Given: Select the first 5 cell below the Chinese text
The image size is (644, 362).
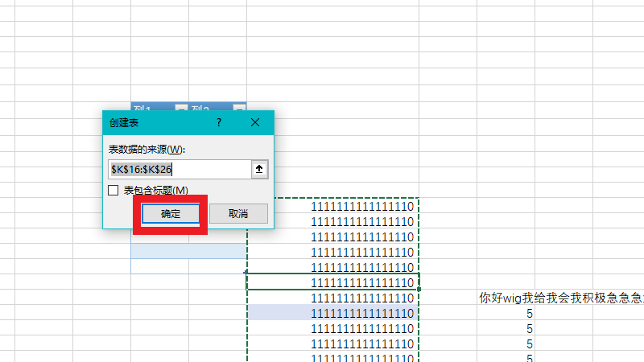Looking at the screenshot, I should (530, 313).
